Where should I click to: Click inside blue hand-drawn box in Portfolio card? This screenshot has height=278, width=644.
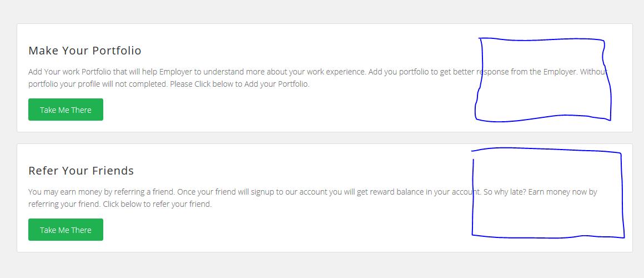point(542,79)
